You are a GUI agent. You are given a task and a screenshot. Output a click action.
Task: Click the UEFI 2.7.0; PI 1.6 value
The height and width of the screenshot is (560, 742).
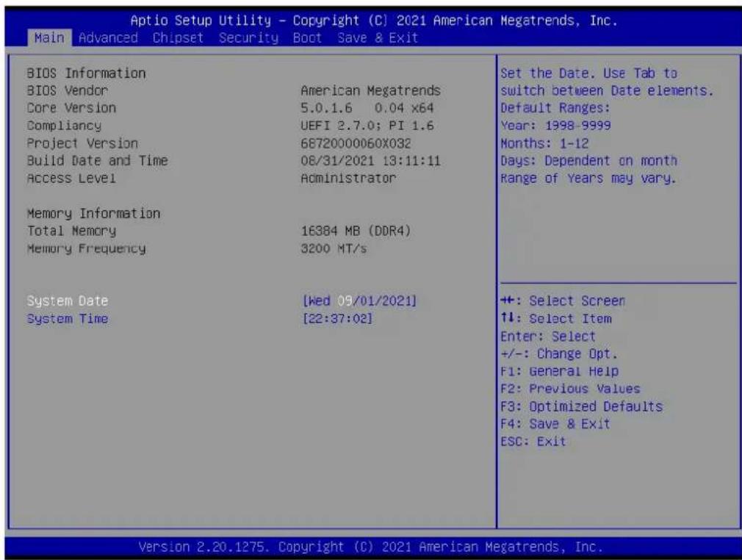pyautogui.click(x=367, y=126)
